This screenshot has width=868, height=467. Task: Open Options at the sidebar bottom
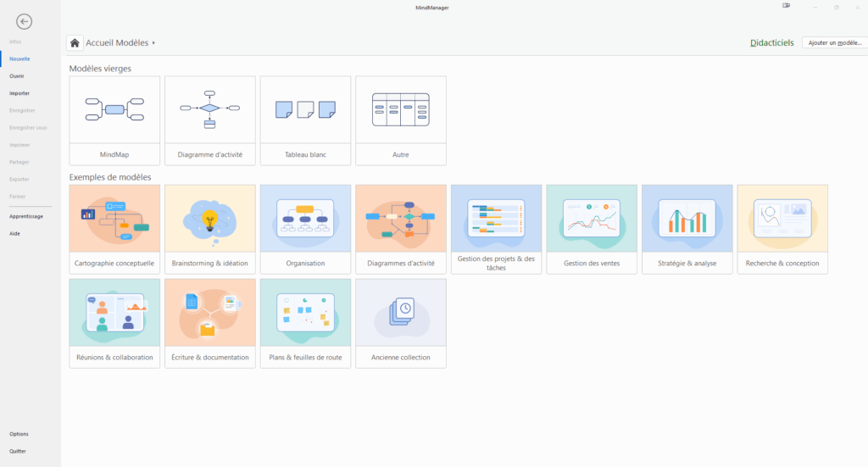(19, 434)
